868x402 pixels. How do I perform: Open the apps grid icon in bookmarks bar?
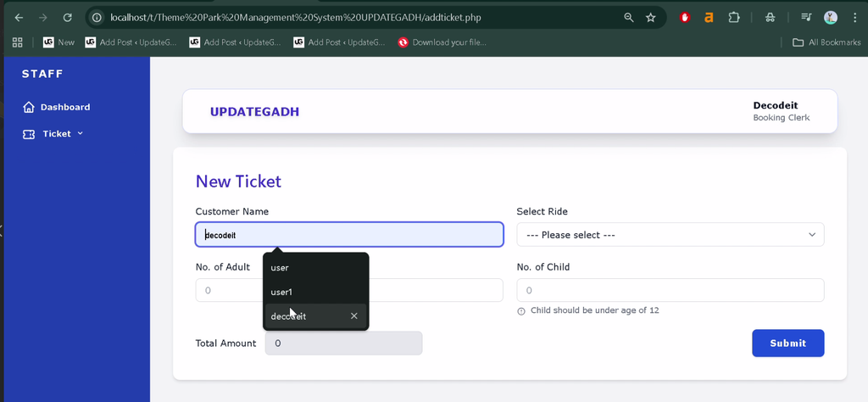click(17, 42)
